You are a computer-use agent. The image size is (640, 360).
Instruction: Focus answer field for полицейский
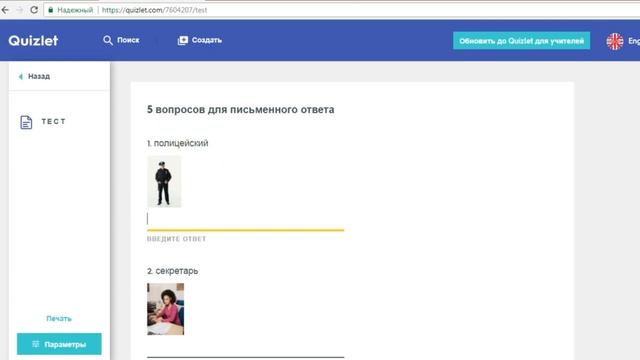coord(245,220)
